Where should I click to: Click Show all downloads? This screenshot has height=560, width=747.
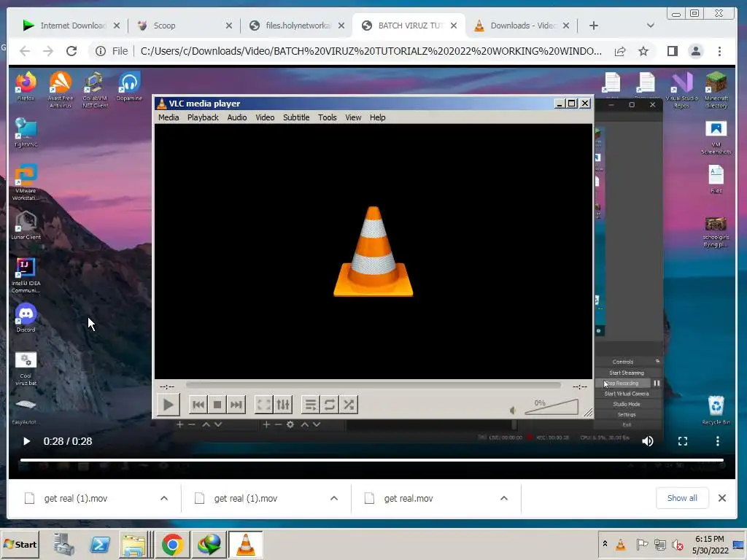pyautogui.click(x=682, y=498)
